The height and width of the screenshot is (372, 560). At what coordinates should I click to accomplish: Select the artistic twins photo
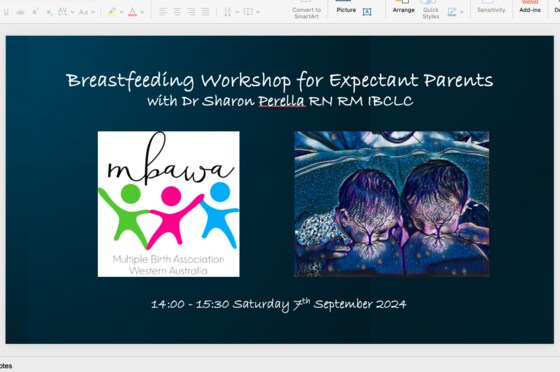(x=392, y=204)
